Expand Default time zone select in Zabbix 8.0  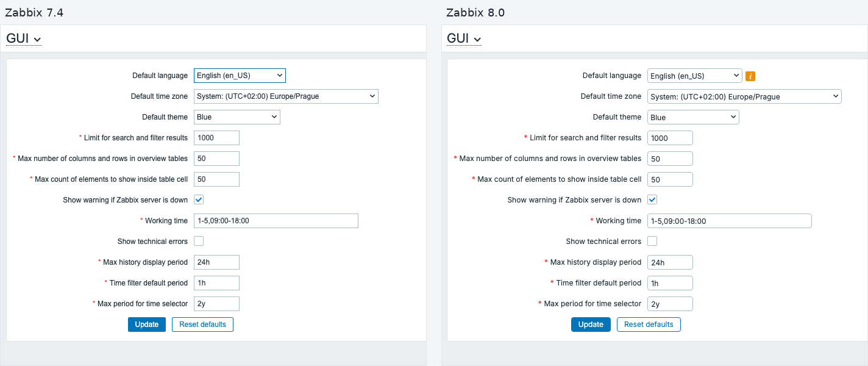[744, 96]
